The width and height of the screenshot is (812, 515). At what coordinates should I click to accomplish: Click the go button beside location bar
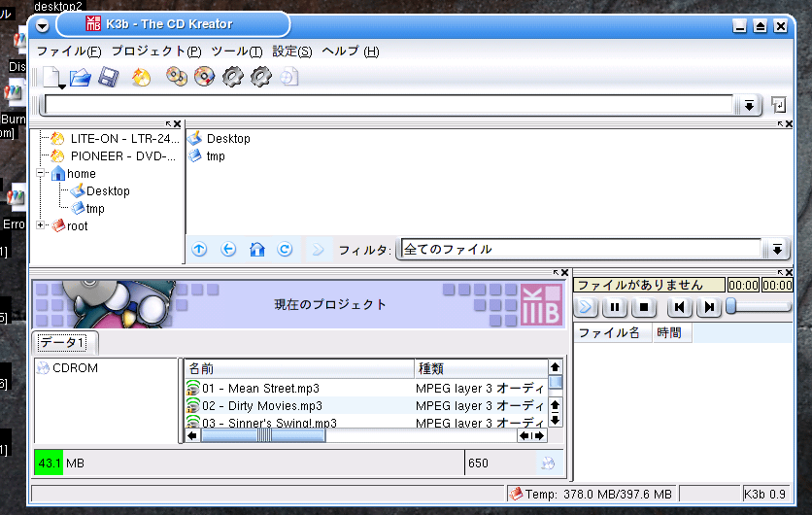[778, 105]
